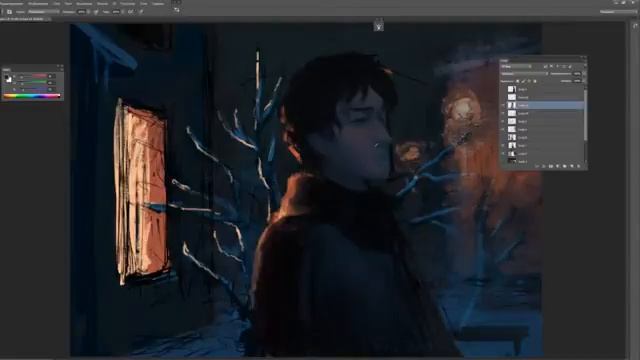Click the foreground color swatch in Color panel

pyautogui.click(x=7, y=77)
